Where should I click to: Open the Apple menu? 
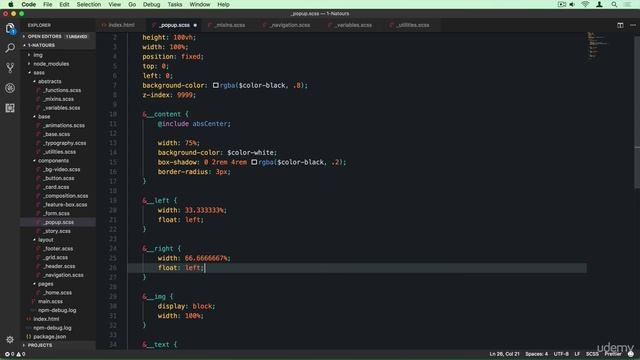pos(11,4)
